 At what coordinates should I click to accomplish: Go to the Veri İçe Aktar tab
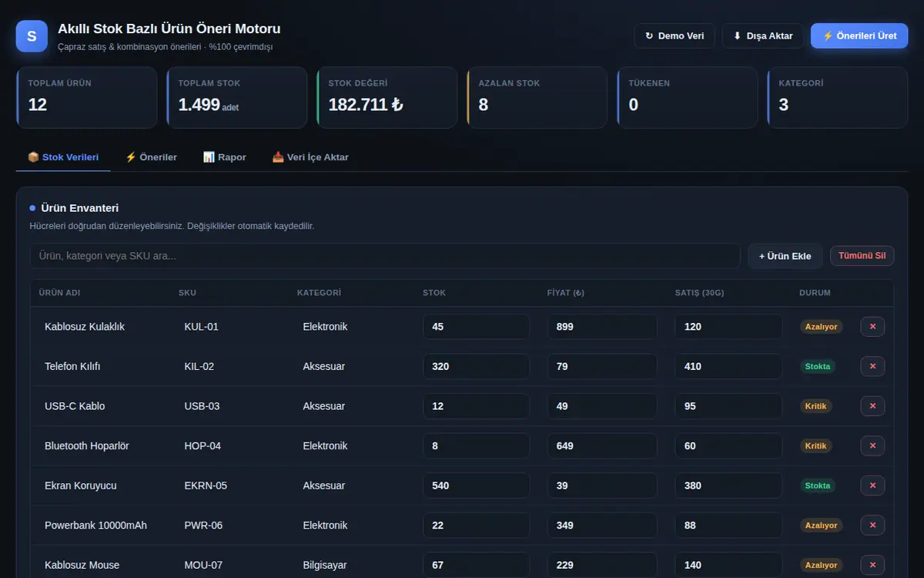coord(310,157)
